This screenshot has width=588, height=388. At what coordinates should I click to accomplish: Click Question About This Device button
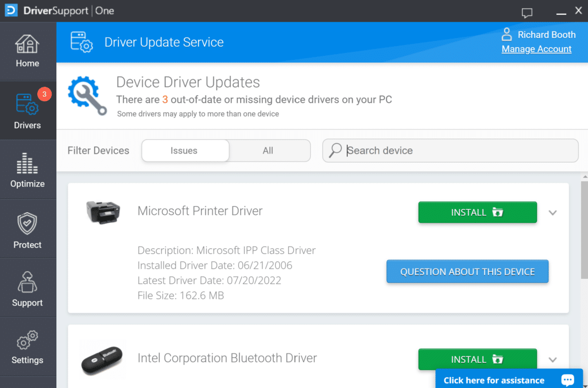tap(467, 271)
